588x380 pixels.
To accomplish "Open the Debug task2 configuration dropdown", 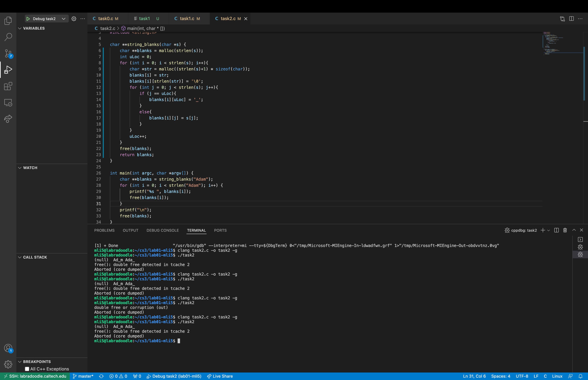I will click(x=63, y=19).
